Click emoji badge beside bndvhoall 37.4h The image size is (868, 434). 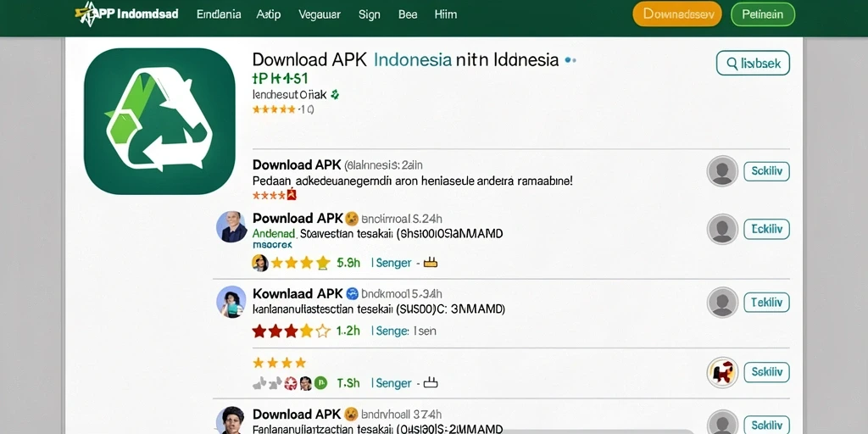pyautogui.click(x=351, y=414)
